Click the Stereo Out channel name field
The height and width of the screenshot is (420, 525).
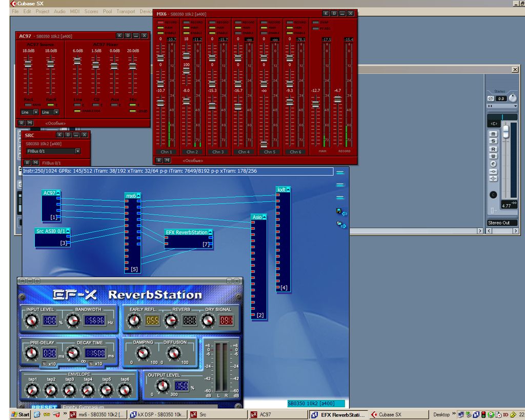point(502,223)
